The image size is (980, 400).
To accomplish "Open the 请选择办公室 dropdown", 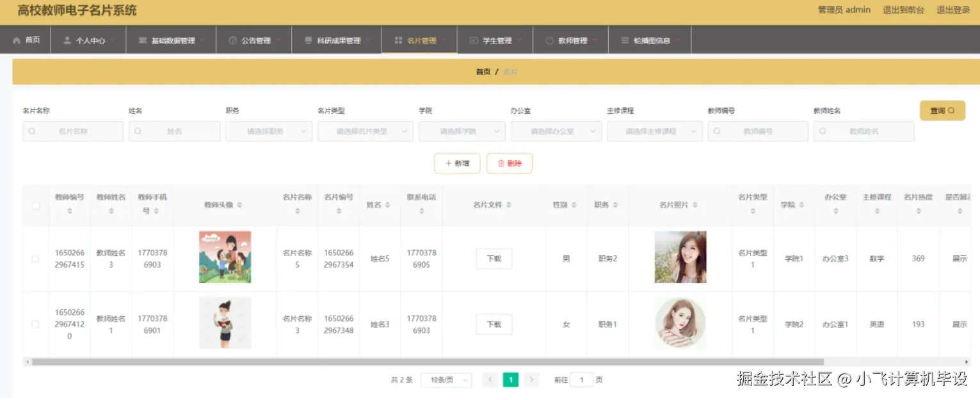I will point(556,131).
